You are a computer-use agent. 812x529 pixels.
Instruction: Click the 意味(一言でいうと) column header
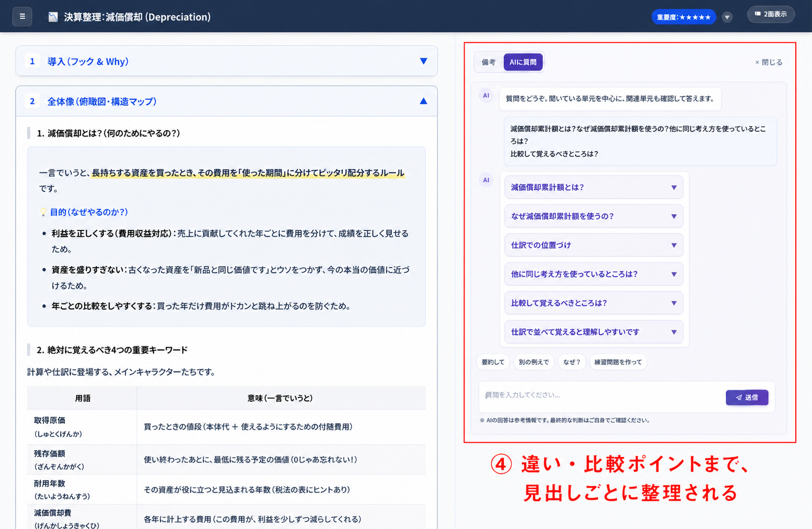coord(281,398)
